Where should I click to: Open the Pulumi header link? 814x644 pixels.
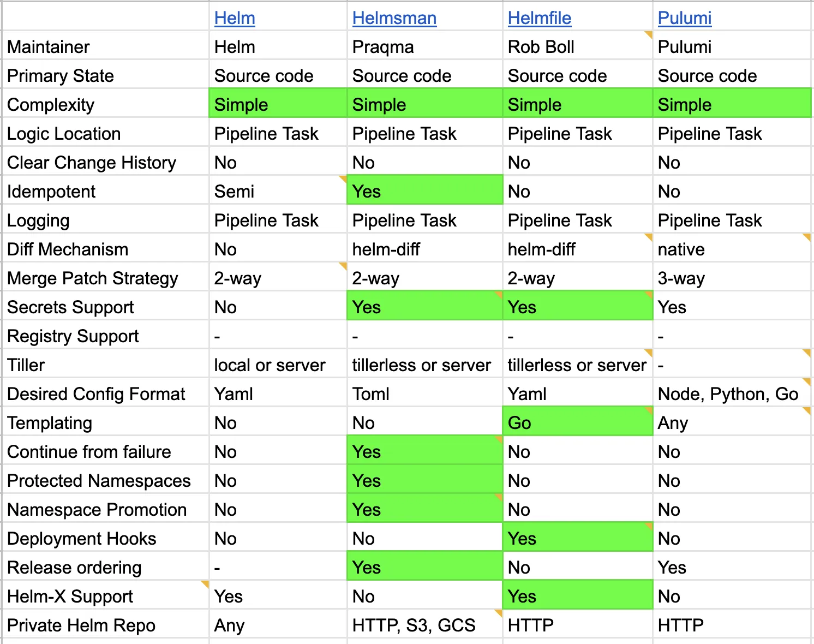coord(684,18)
